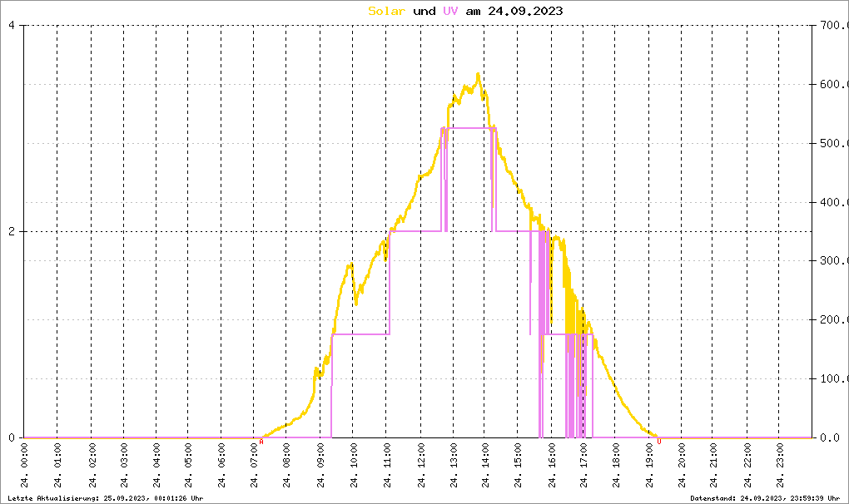Click the left axis label '0'
The width and height of the screenshot is (849, 504).
click(x=12, y=437)
